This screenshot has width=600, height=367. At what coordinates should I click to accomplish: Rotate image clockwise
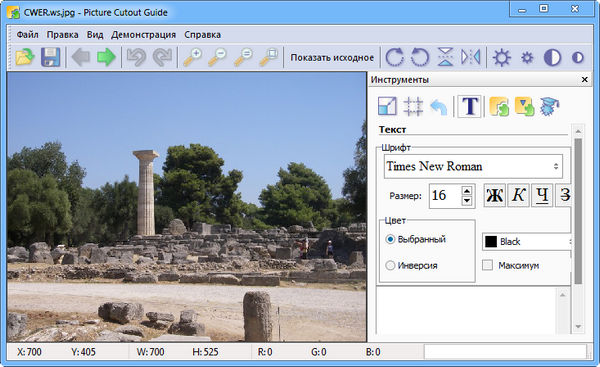click(395, 57)
